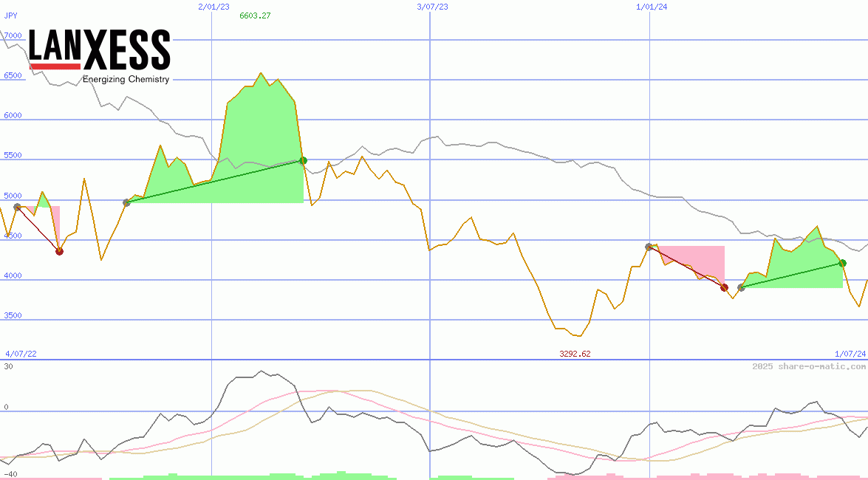Click the red exit marker of 2024 losing trade
The image size is (868, 480).
click(x=724, y=287)
